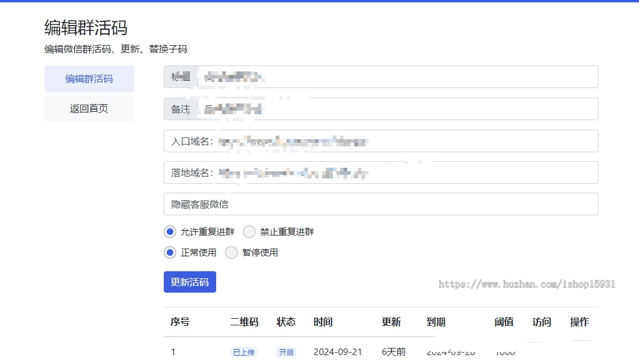Image resolution: width=639 pixels, height=364 pixels.
Task: Click the 二维码 column header
Action: 245,322
